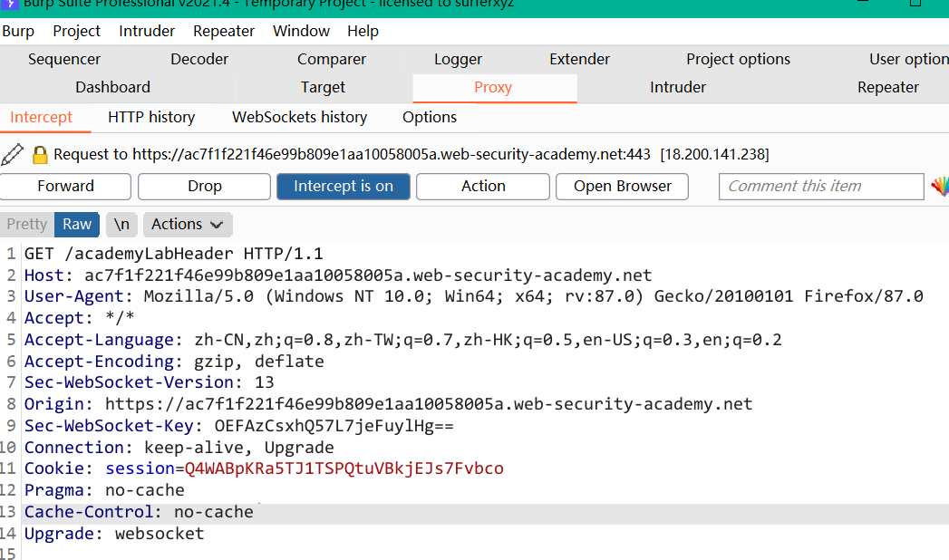
Task: Open the Project menu
Action: pos(76,31)
